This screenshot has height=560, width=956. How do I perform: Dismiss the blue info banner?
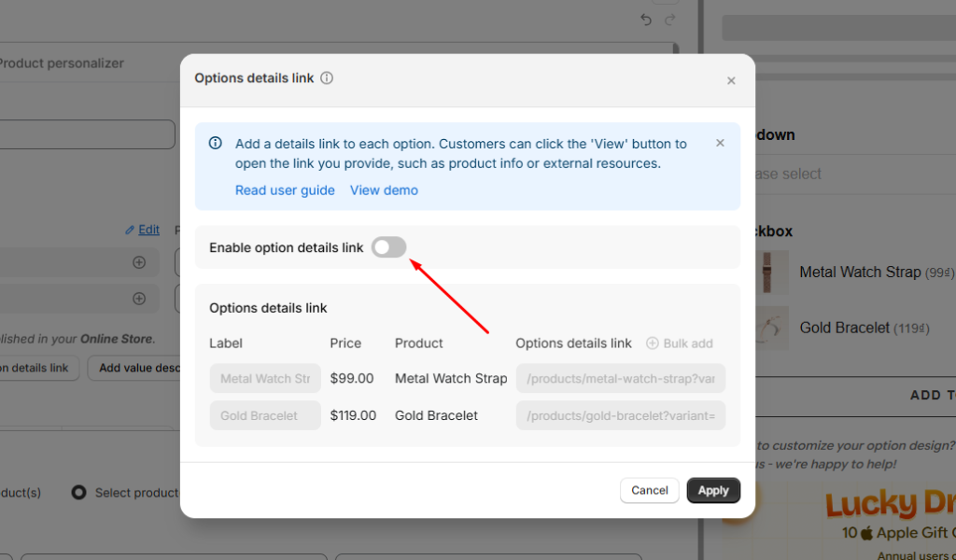pos(720,144)
